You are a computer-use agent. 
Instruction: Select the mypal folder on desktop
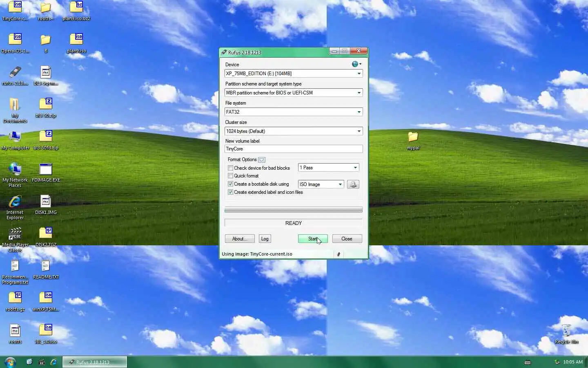pos(413,140)
